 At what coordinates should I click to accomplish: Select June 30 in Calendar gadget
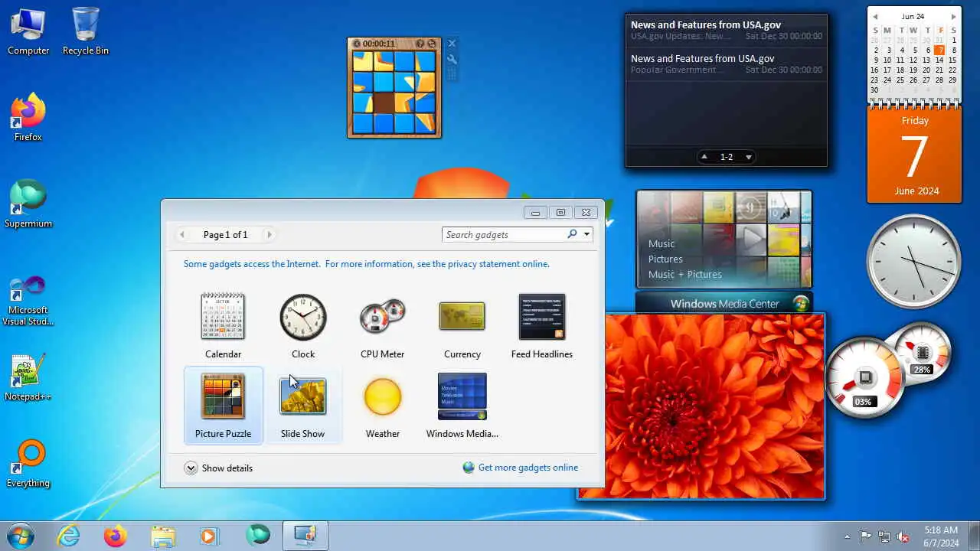(874, 90)
